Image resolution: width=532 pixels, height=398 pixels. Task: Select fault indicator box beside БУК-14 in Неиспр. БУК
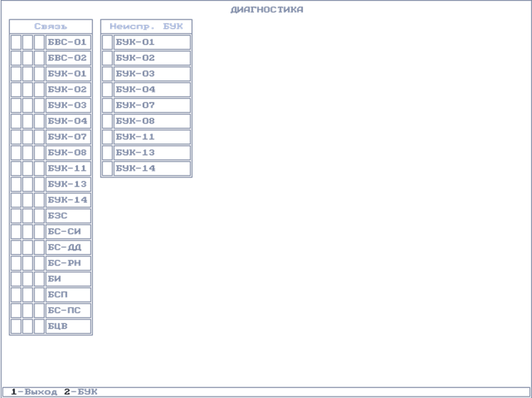click(x=107, y=169)
